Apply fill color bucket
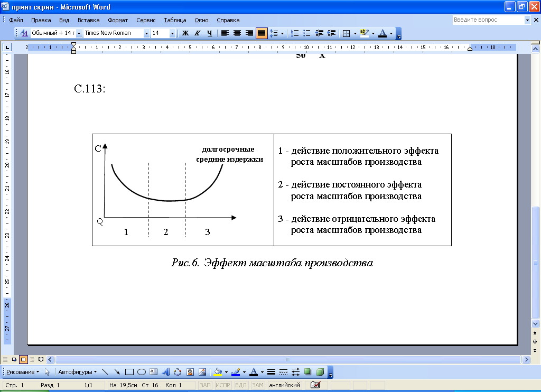This screenshot has width=541, height=392. coord(218,372)
